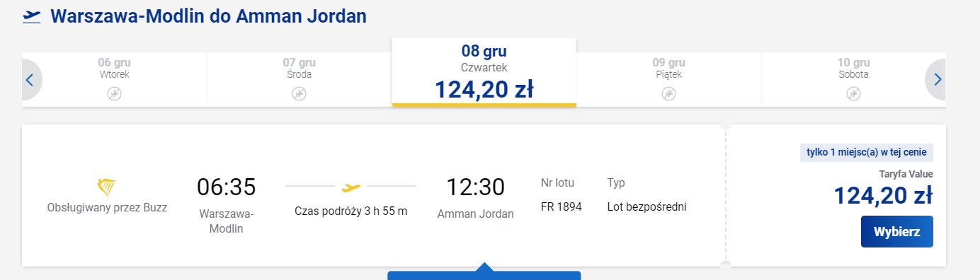Click the Taryfa Value price 124,20 zł
980x280 pixels.
click(883, 194)
